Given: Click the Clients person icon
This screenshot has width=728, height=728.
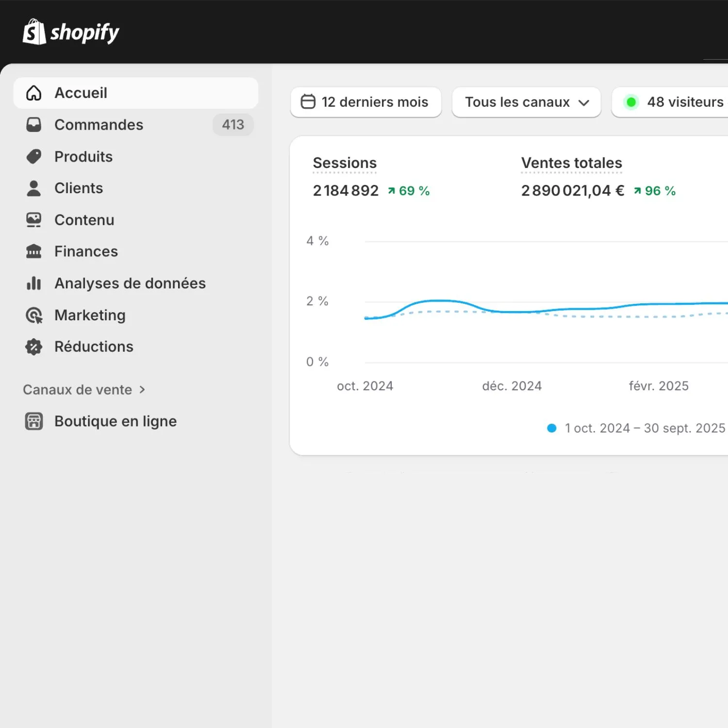Looking at the screenshot, I should [x=33, y=188].
